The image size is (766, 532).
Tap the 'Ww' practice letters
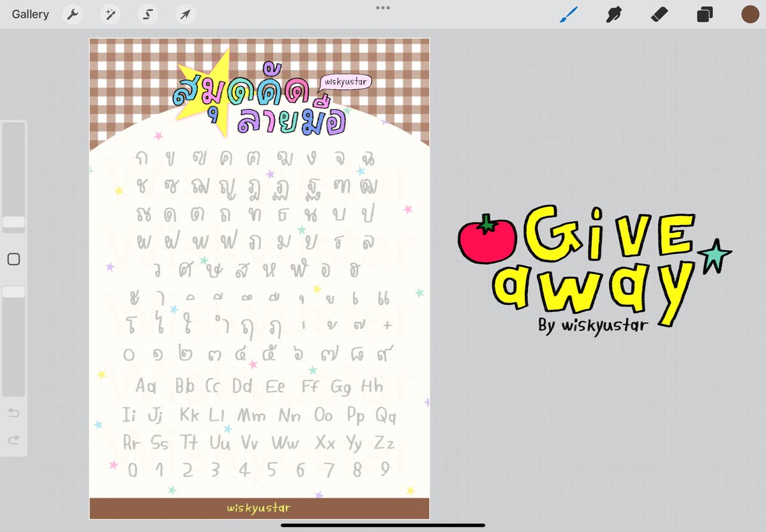[285, 443]
